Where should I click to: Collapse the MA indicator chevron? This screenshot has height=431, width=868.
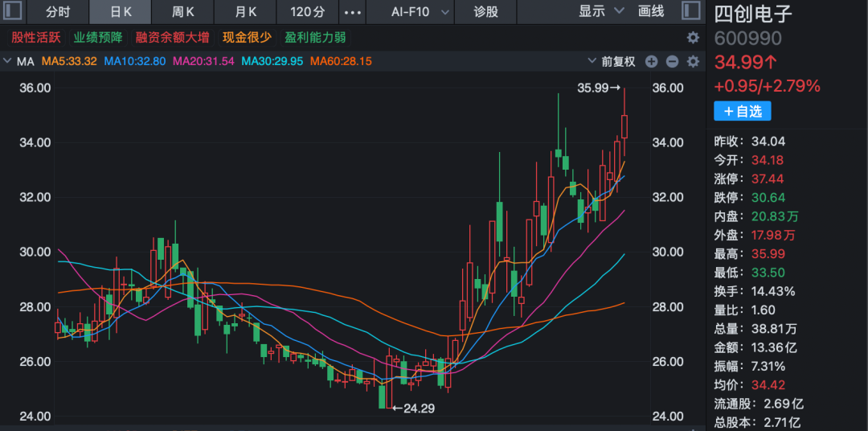(7, 61)
